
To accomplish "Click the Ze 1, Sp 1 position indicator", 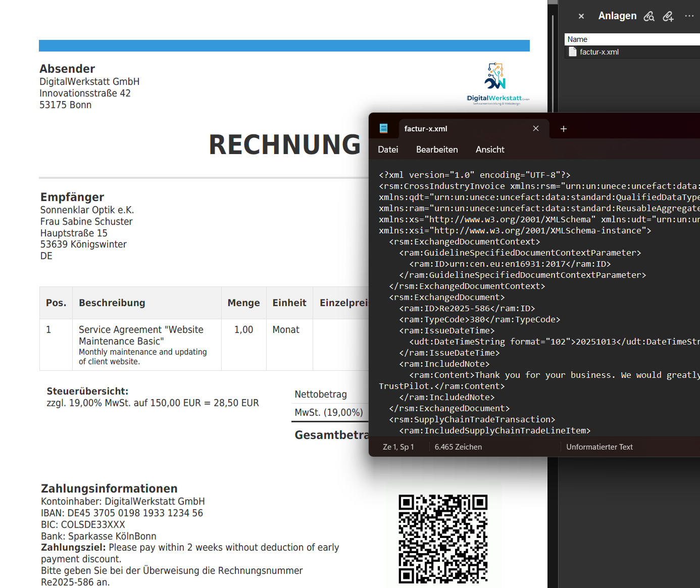I will point(398,447).
